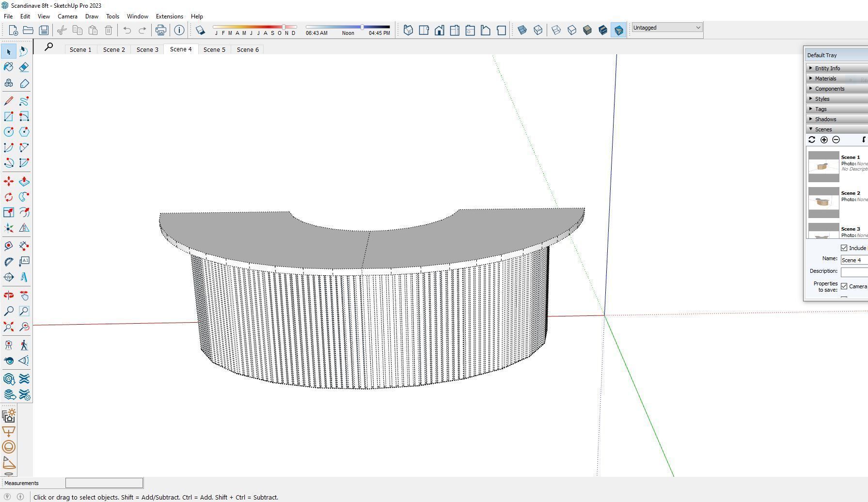Select the Pan hand tool

coord(24,296)
